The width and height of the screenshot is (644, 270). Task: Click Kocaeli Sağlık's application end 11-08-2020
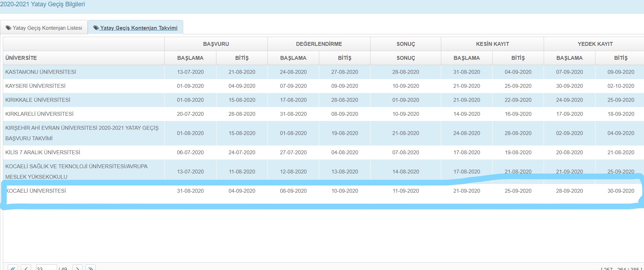click(242, 171)
